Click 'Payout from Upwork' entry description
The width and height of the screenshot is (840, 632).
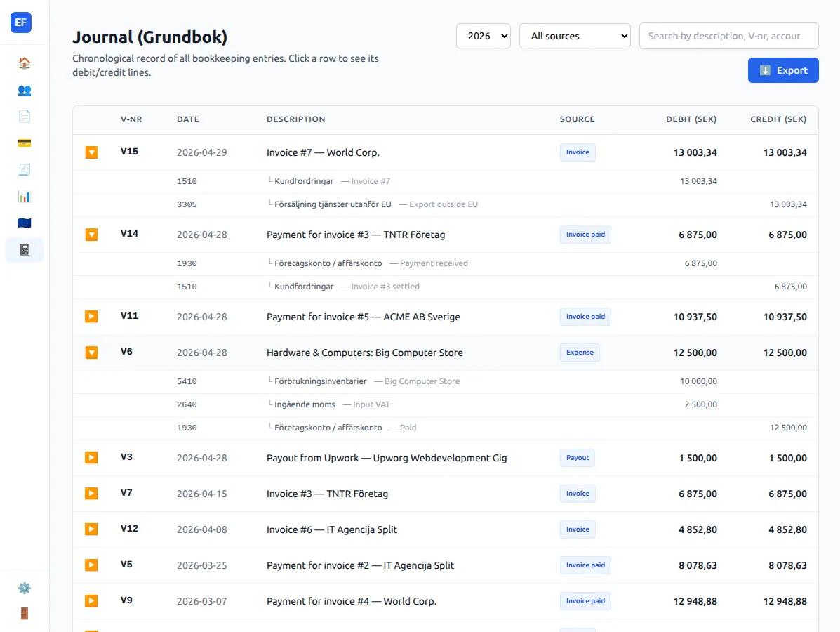point(387,459)
